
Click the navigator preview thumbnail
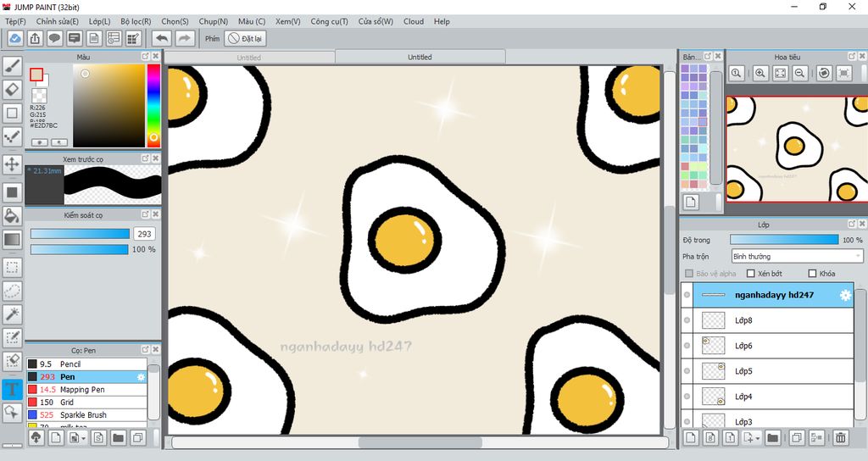[797, 149]
